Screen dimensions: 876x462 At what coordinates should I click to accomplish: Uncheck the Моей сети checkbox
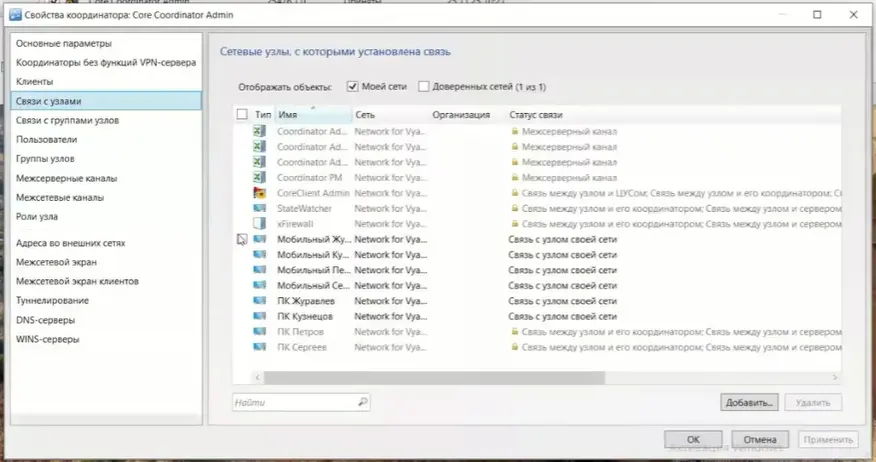(x=353, y=87)
